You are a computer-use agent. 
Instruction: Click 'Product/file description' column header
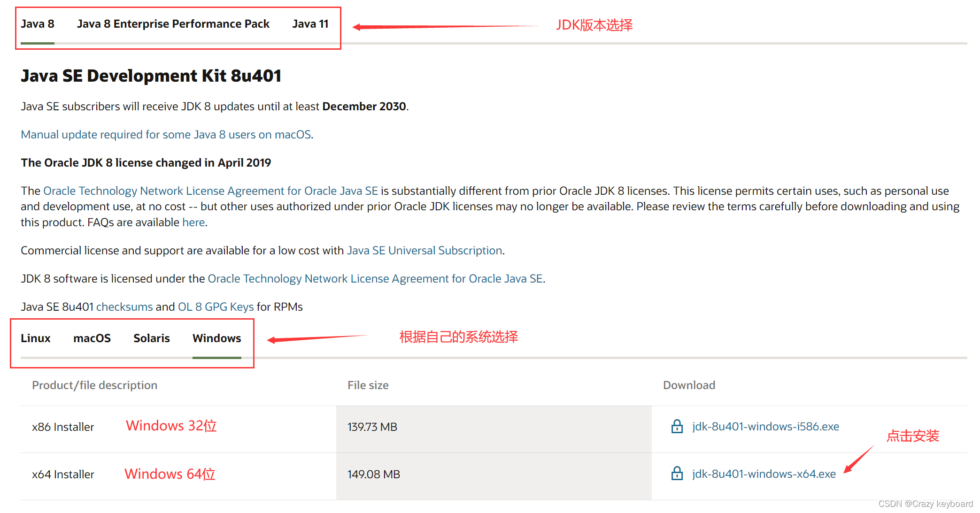[94, 385]
